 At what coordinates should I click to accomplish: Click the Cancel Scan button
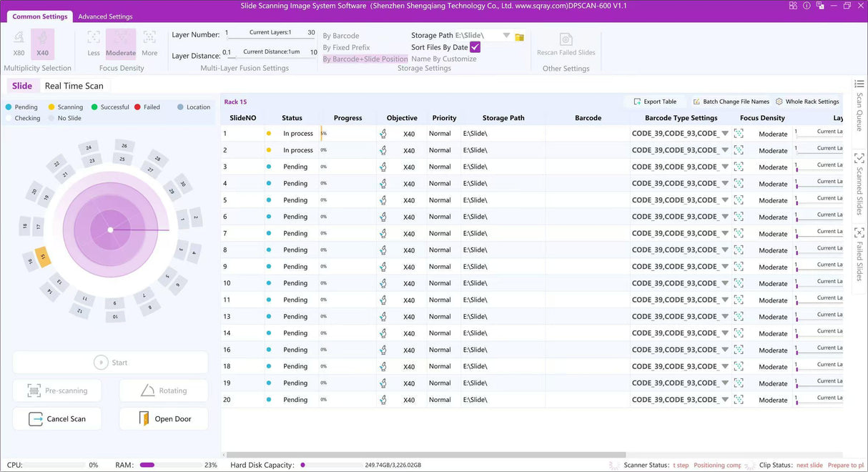57,419
